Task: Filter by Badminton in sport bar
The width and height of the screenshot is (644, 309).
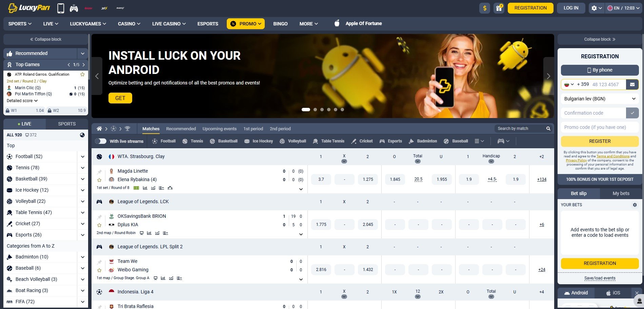Action: (423, 141)
